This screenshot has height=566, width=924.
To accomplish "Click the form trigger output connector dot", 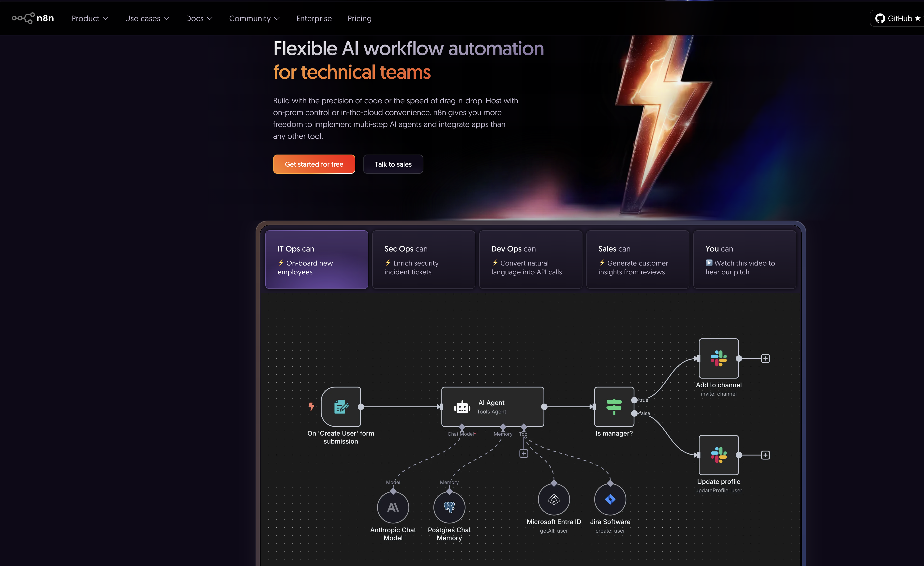I will tap(361, 407).
